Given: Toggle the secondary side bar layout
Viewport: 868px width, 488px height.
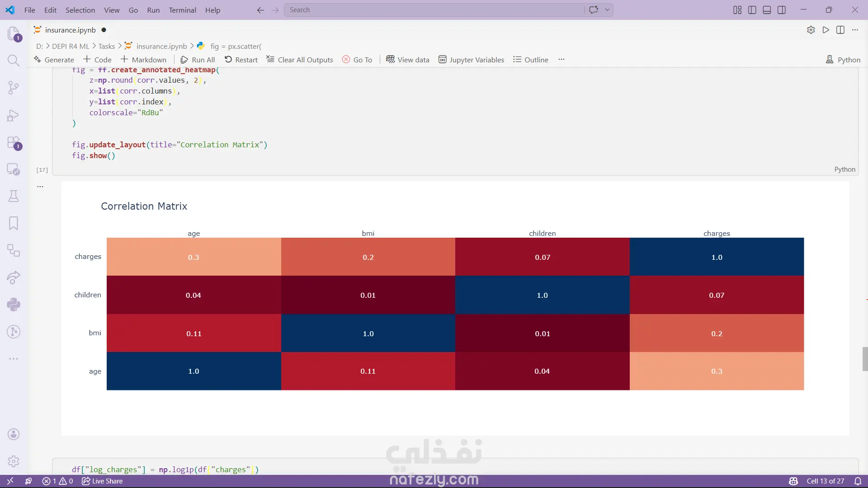Looking at the screenshot, I should coord(782,10).
